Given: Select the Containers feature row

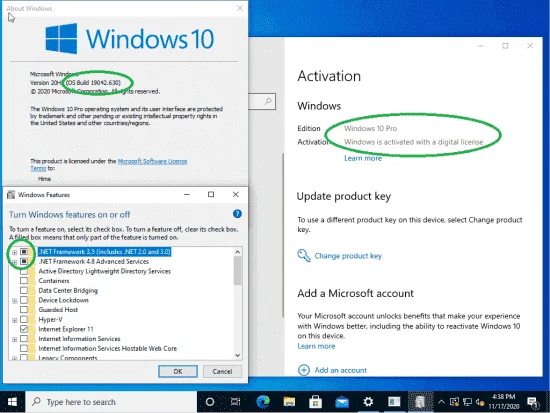Looking at the screenshot, I should pos(54,281).
